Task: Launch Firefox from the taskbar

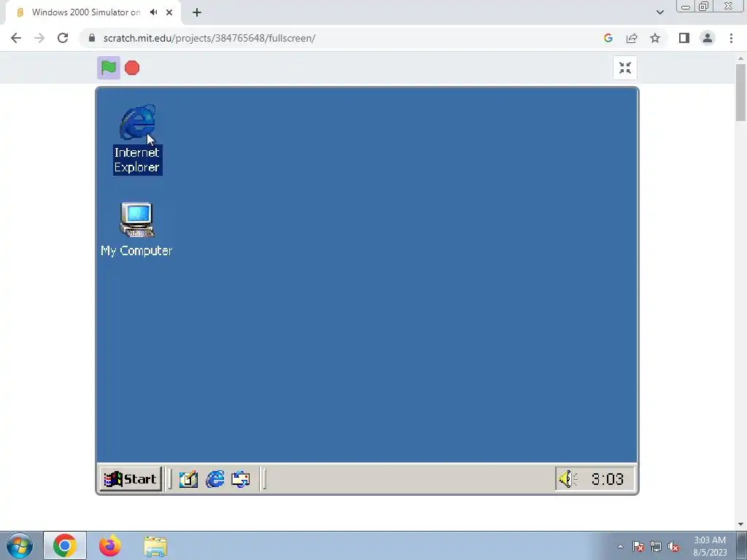Action: point(110,545)
